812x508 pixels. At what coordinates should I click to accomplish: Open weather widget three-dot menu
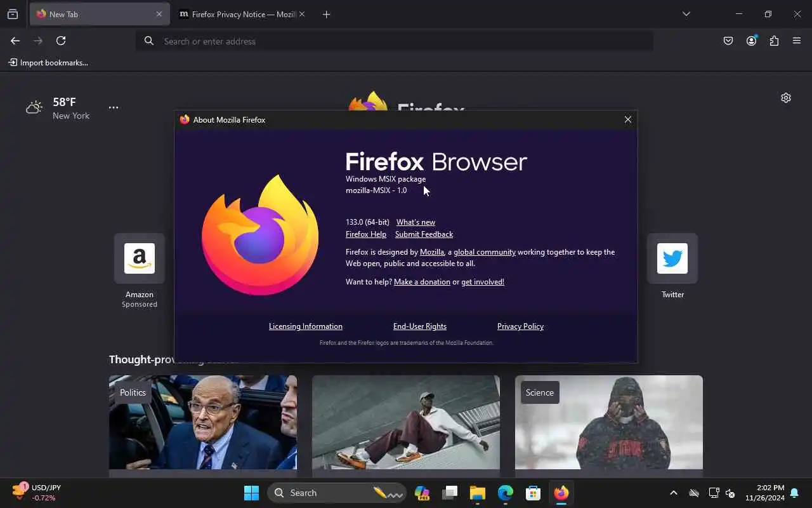[114, 107]
